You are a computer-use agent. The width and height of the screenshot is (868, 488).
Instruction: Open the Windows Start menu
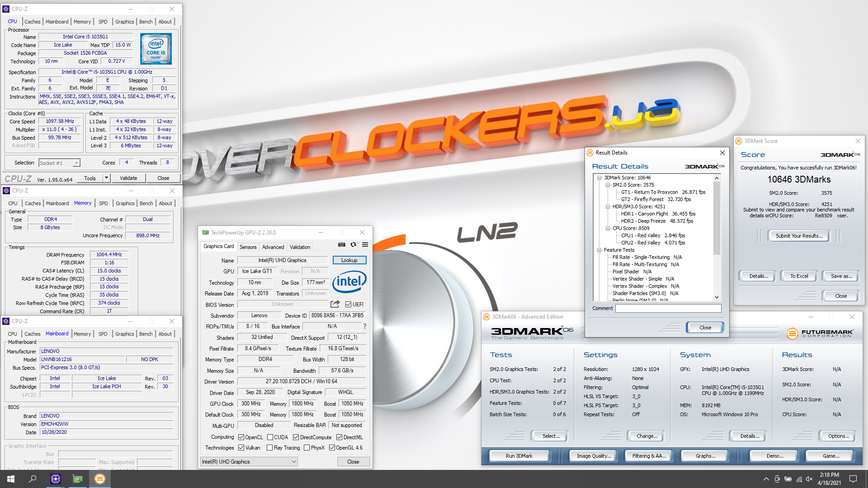(x=11, y=479)
